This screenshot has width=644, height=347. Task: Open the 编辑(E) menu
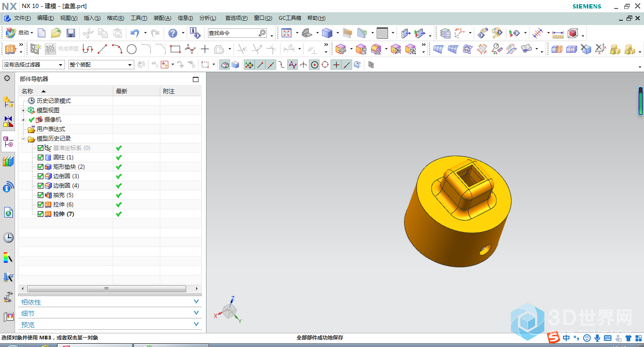(45, 18)
